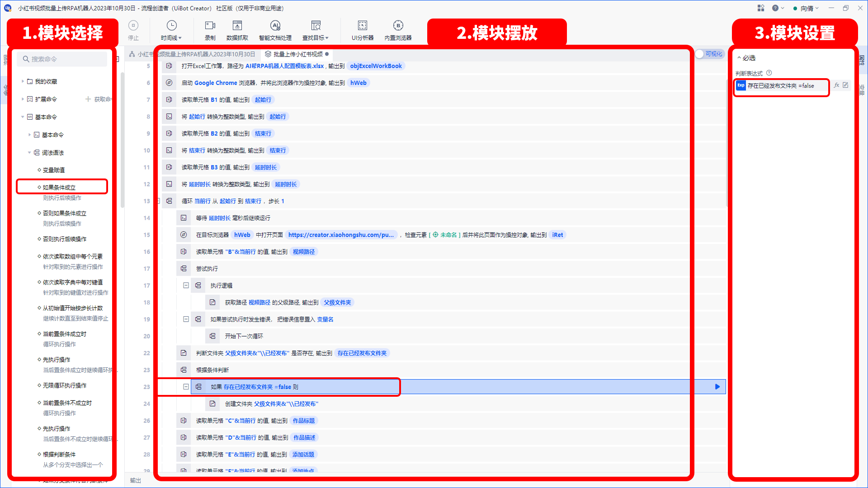Collapse the 如果 block on line 23
Viewport: 868px width, 488px height.
(x=186, y=387)
